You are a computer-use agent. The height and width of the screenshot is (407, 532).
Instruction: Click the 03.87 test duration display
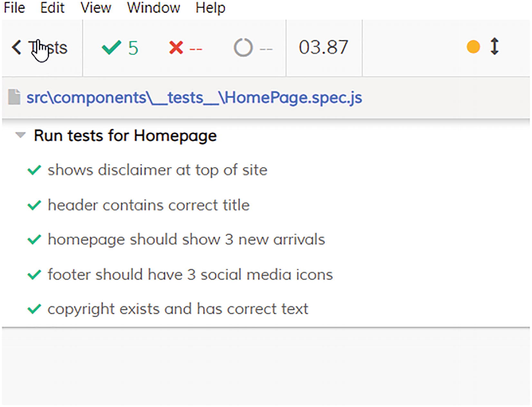tap(323, 47)
